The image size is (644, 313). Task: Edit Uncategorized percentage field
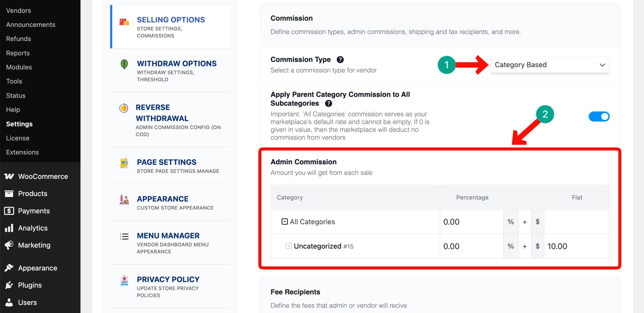coord(472,246)
